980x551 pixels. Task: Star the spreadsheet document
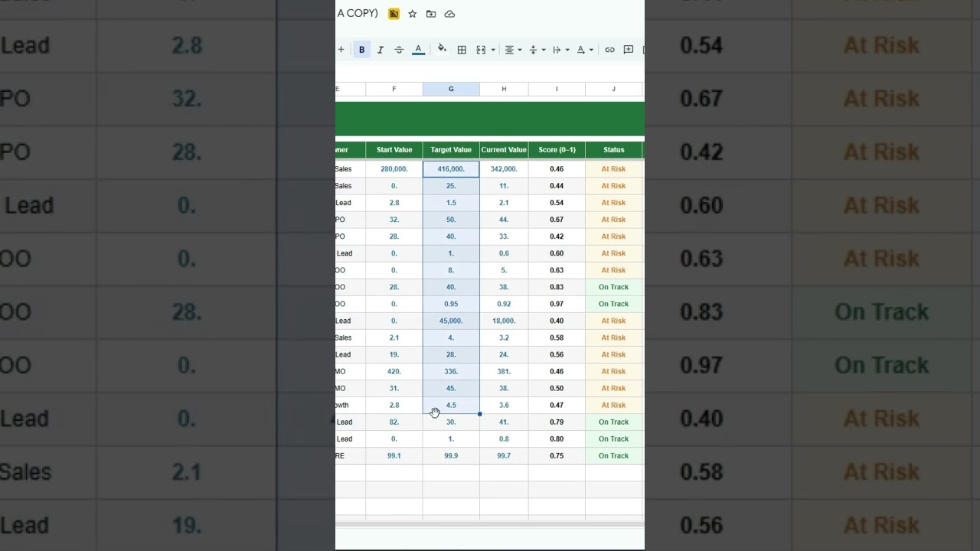coord(413,14)
